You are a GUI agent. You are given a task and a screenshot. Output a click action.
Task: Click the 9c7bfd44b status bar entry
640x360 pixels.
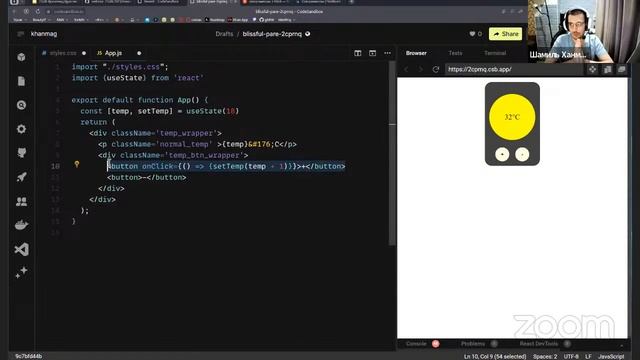pos(29,356)
